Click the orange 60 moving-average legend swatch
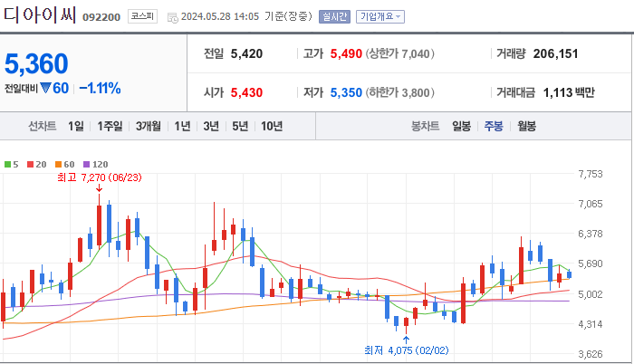This screenshot has height=364, width=634. 58,164
